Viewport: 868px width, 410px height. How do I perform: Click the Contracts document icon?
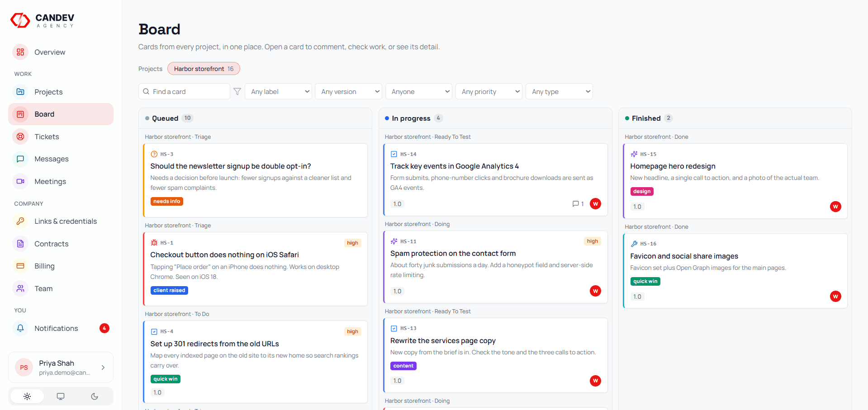click(20, 244)
